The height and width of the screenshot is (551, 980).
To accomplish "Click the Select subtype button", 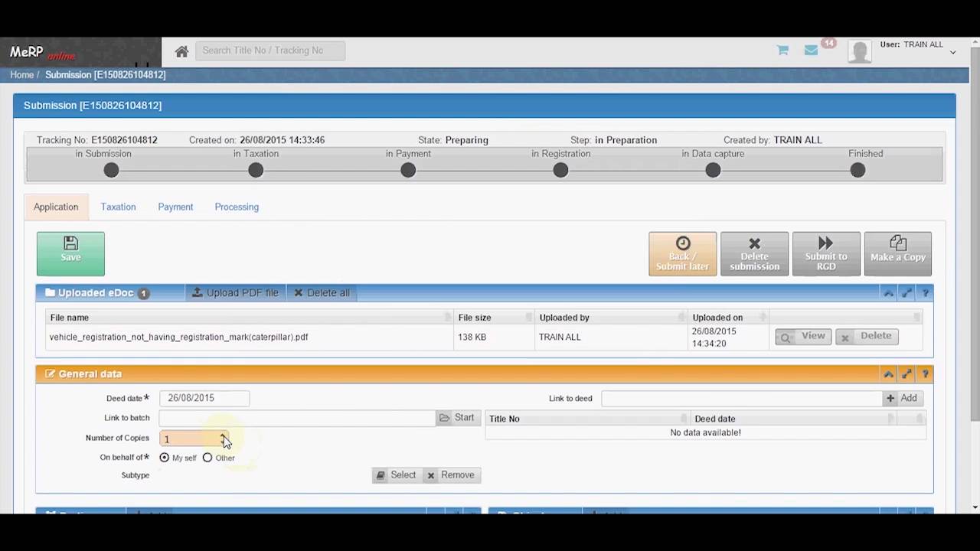I will click(396, 475).
